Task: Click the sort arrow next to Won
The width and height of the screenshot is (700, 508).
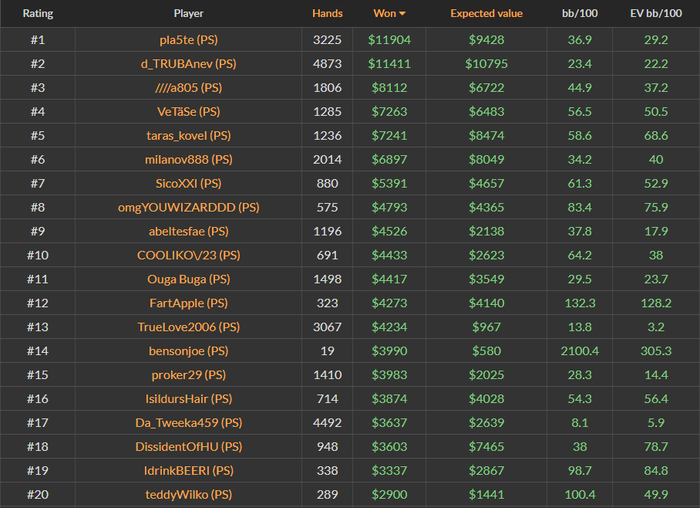Action: coord(402,14)
